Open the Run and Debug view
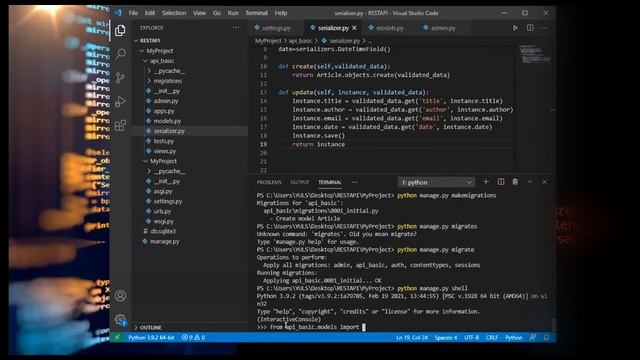The image size is (640, 360). 120,101
